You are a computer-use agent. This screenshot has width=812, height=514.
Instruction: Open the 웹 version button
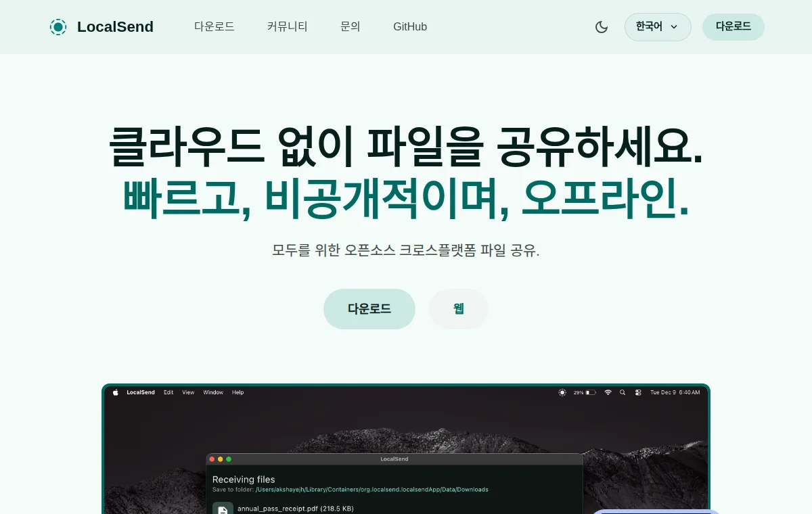(x=459, y=309)
